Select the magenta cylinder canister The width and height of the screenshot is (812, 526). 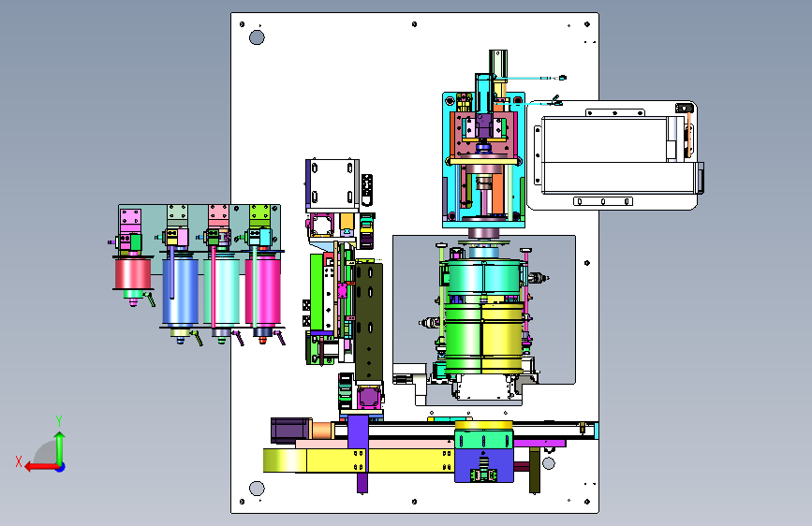coord(263,291)
